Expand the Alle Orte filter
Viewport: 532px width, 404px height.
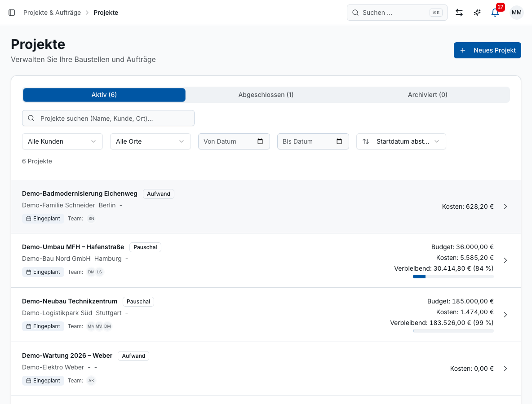(151, 141)
